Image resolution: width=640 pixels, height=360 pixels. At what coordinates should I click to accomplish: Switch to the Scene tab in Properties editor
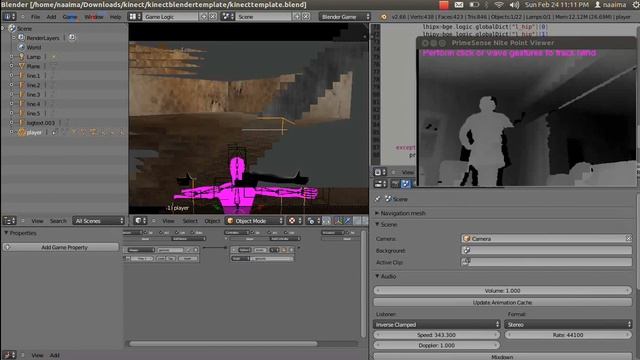coord(405,184)
